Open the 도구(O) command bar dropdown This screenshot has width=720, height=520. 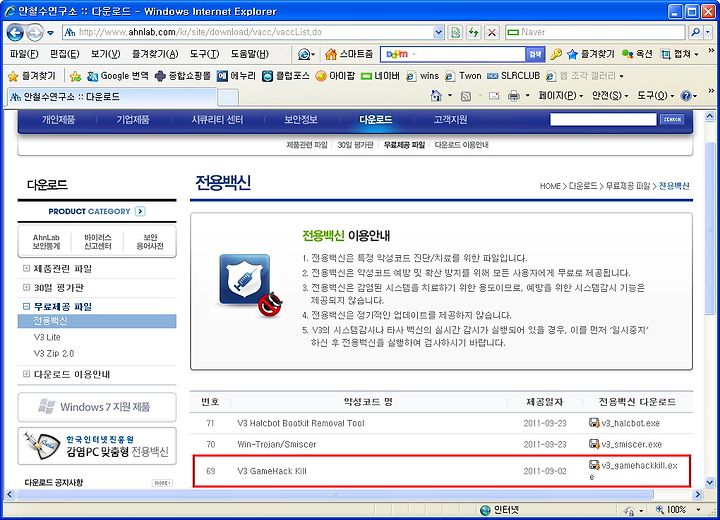tap(655, 96)
